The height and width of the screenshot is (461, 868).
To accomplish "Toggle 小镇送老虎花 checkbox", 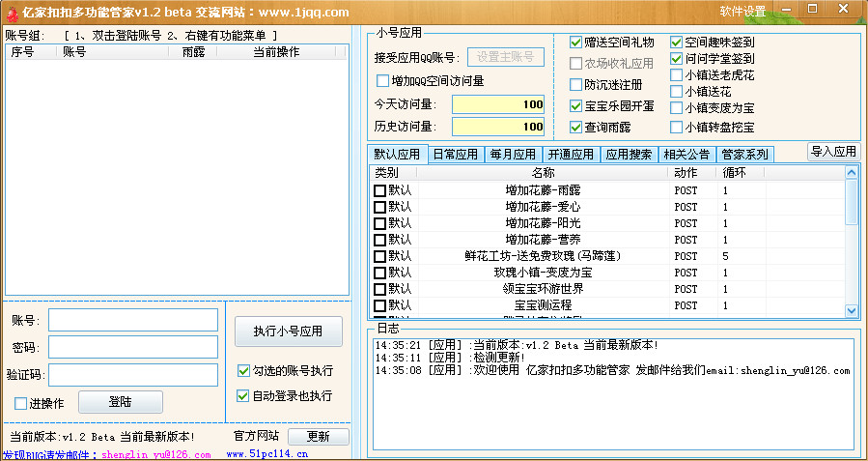I will (676, 74).
